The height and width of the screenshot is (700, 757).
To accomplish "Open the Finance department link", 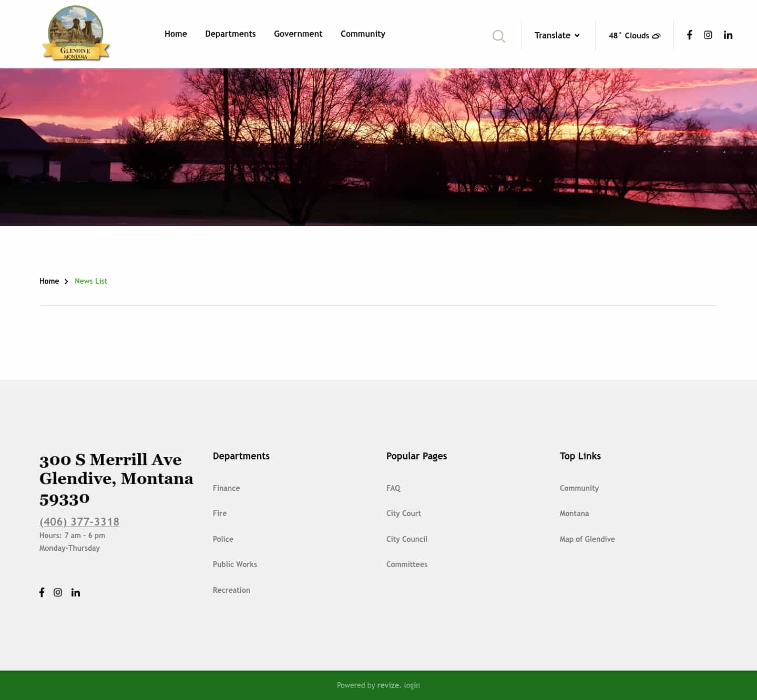I will click(226, 488).
